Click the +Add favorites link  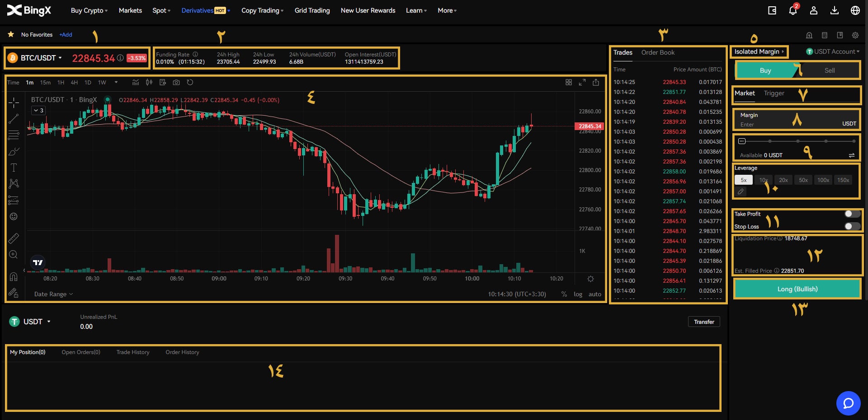[66, 35]
